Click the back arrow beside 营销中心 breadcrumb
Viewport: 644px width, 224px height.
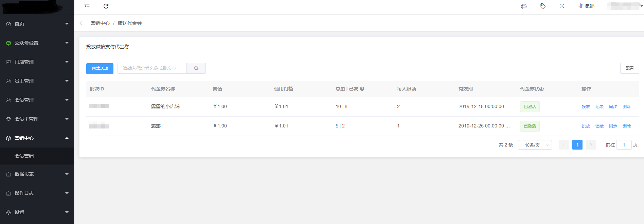[x=82, y=23]
